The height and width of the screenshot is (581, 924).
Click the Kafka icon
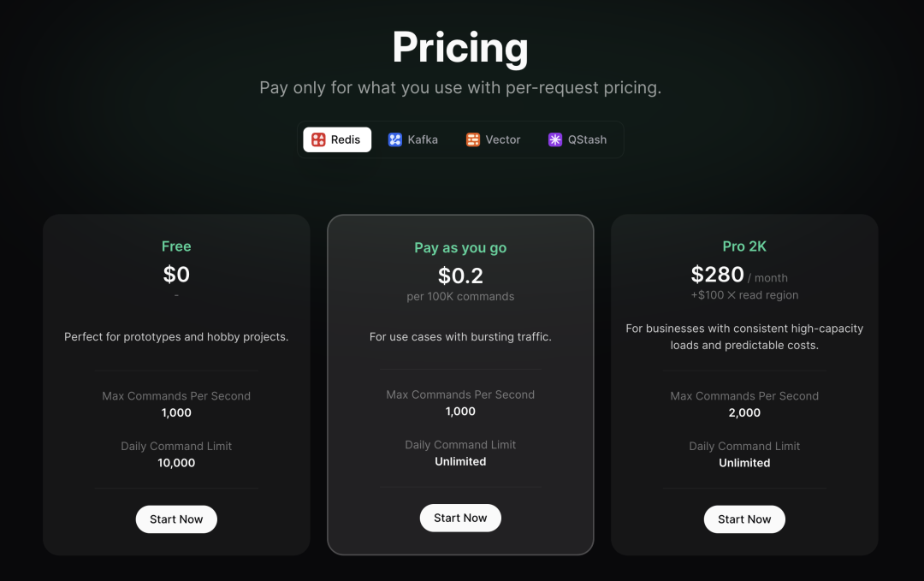pyautogui.click(x=395, y=139)
